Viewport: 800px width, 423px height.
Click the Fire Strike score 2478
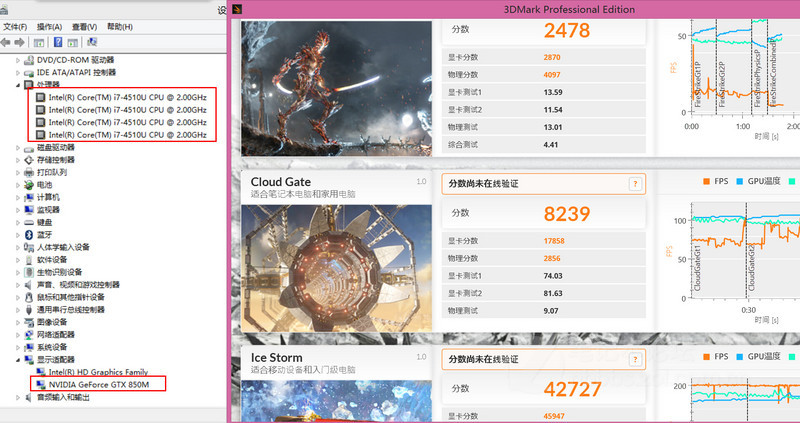(x=567, y=30)
